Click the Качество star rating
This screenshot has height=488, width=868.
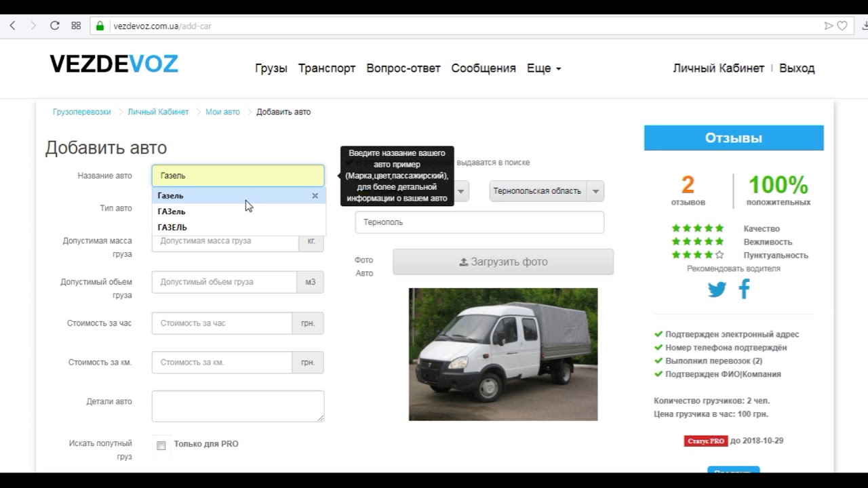click(698, 228)
